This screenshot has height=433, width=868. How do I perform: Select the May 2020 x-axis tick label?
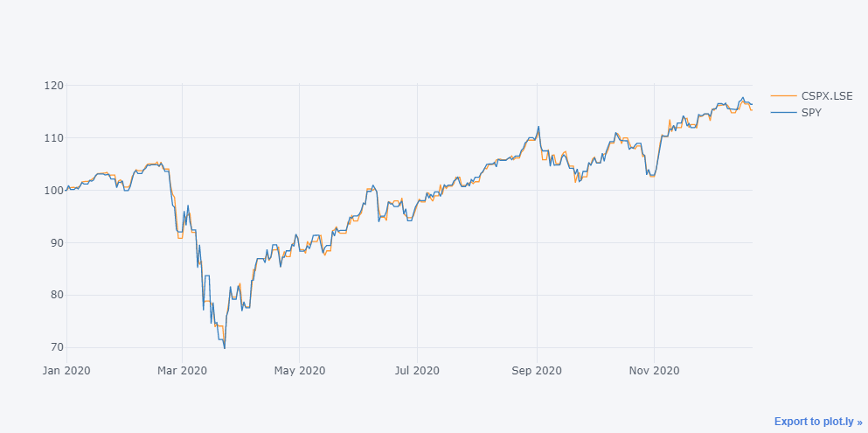(299, 371)
